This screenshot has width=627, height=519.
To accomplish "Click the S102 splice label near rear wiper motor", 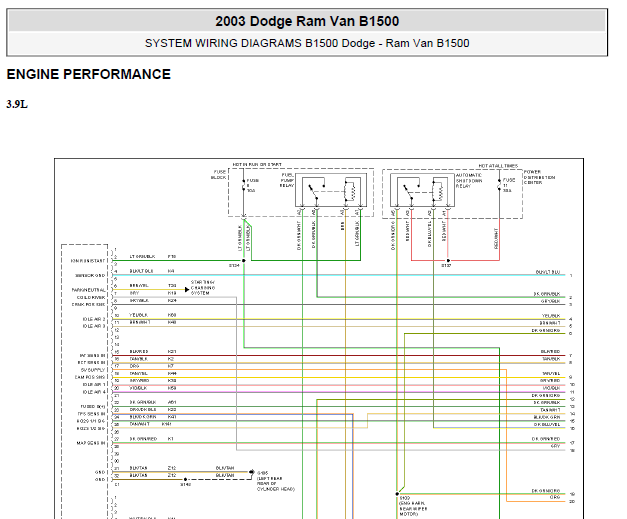I will click(405, 498).
